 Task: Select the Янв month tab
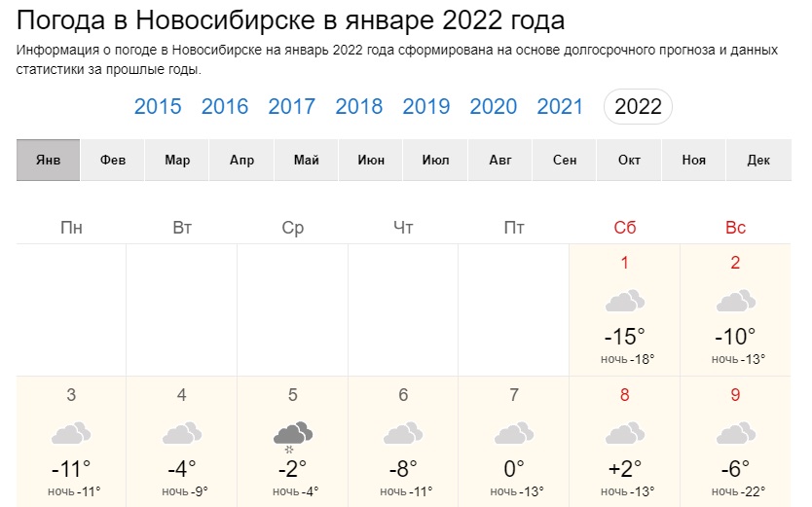pos(48,160)
